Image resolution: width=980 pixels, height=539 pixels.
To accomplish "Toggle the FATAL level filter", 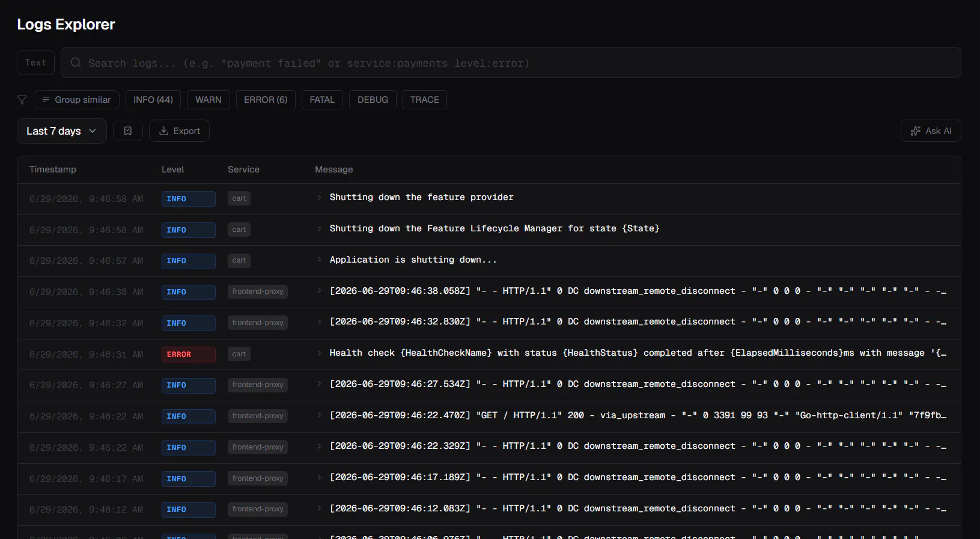I will coord(322,100).
